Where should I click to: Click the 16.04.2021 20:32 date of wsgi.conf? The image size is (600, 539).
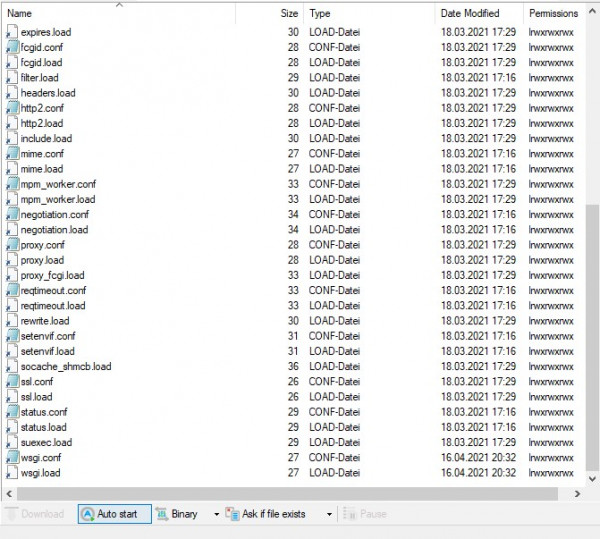[x=479, y=458]
